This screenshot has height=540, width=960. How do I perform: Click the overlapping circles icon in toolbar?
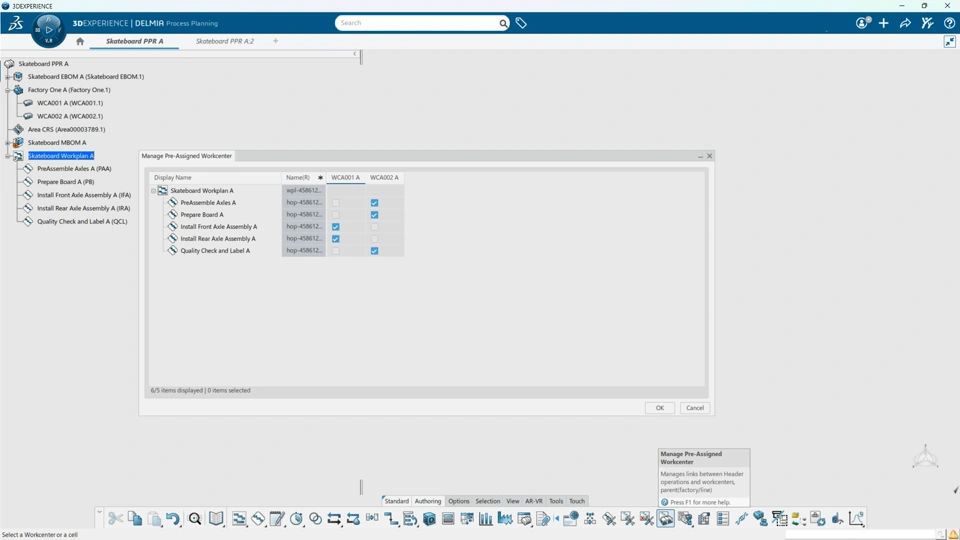pyautogui.click(x=315, y=519)
